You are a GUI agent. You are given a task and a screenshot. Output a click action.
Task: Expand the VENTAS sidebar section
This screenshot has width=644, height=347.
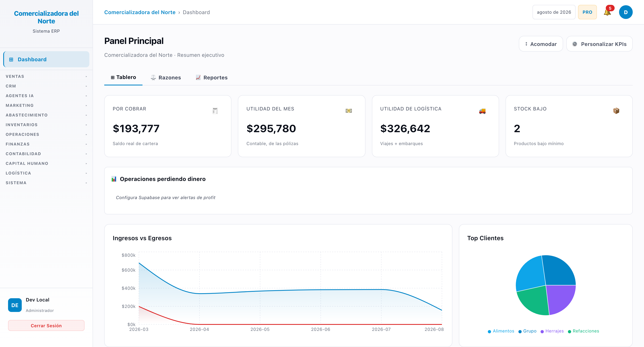click(46, 76)
